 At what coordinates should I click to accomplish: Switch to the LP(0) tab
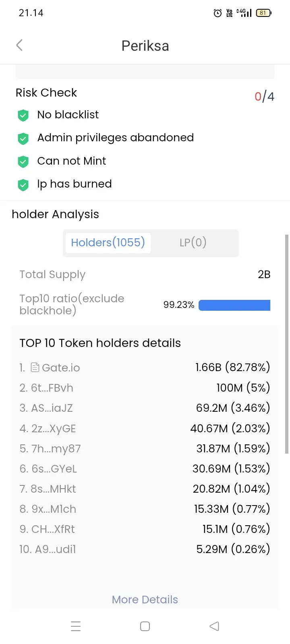coord(193,243)
